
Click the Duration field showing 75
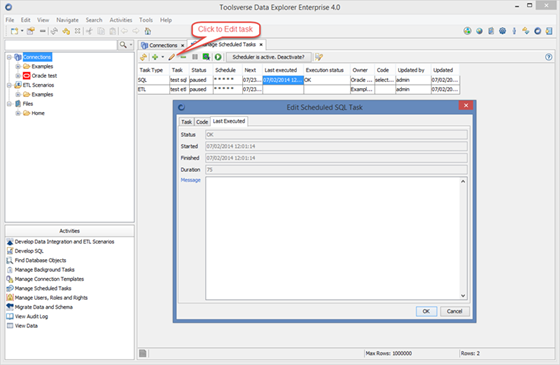coord(336,170)
